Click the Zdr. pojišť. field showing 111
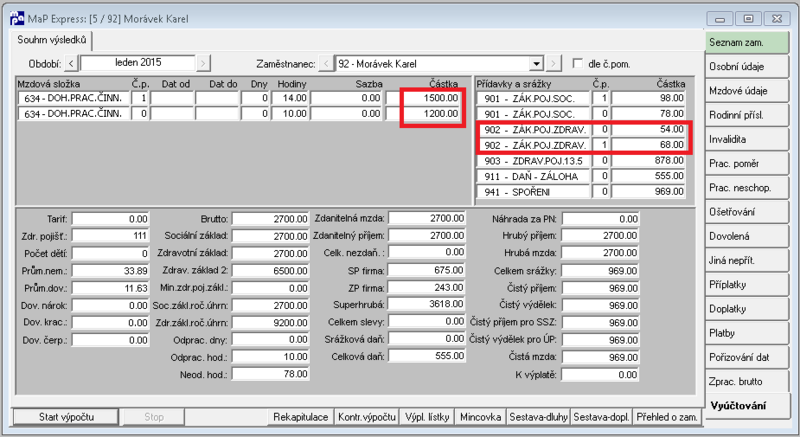 111,236
